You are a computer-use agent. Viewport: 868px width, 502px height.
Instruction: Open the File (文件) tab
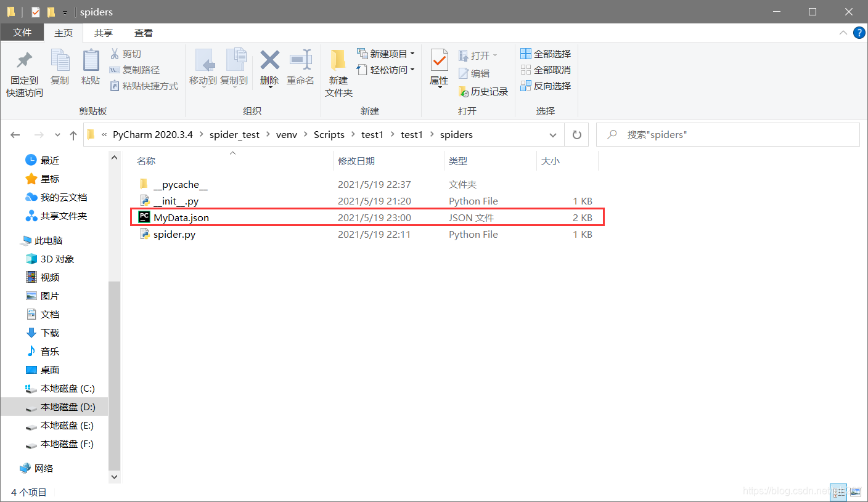pyautogui.click(x=22, y=33)
